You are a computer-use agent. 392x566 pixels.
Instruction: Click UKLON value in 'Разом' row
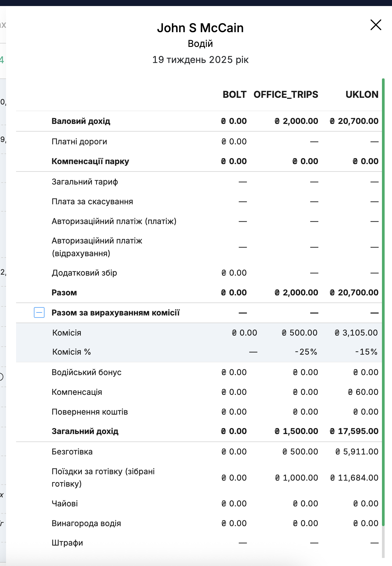point(354,292)
